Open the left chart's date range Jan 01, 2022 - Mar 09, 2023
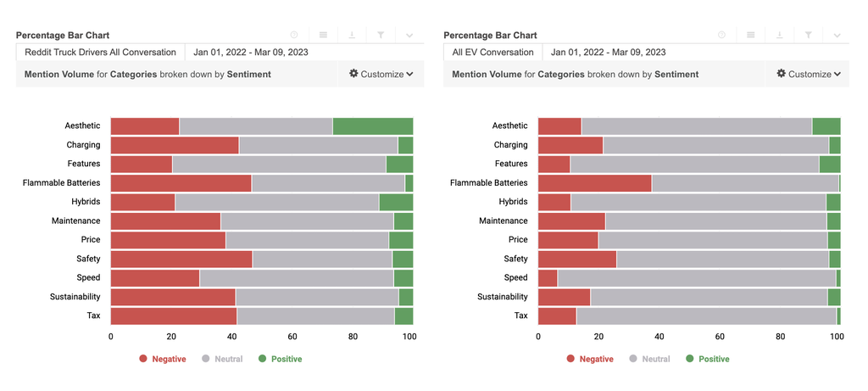This screenshot has width=868, height=391. pos(251,53)
